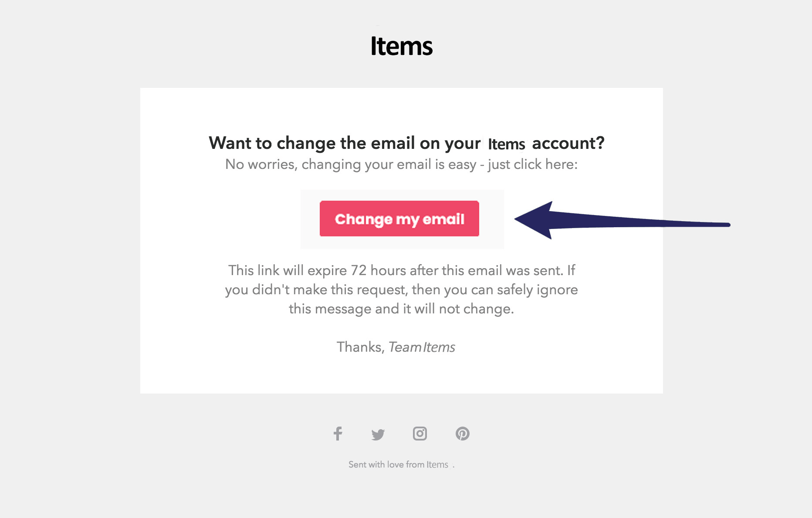
Task: Click the Items logo at top
Action: (x=401, y=46)
